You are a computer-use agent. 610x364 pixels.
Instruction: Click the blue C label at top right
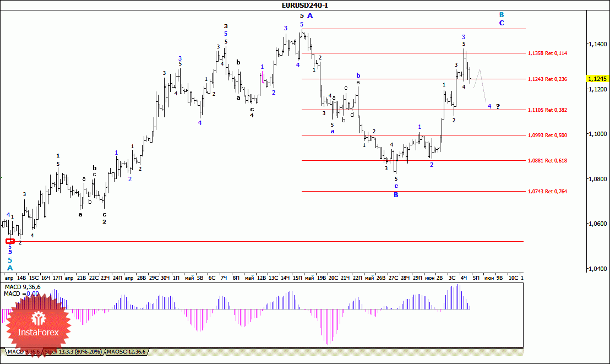pyautogui.click(x=502, y=23)
